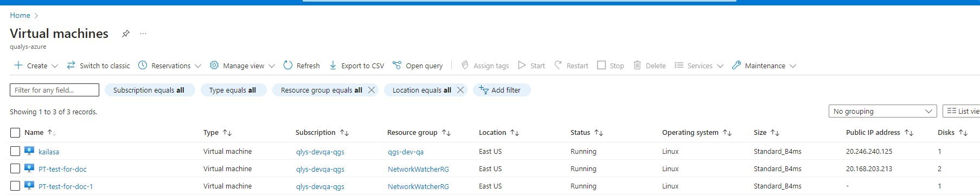Click the kailasa VM icon
This screenshot has width=980, height=195.
(29, 151)
